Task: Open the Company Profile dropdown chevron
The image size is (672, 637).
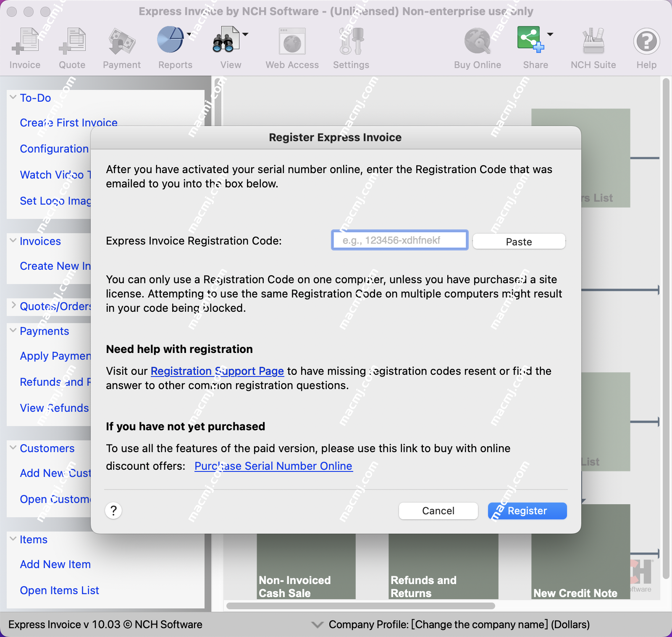Action: tap(318, 624)
